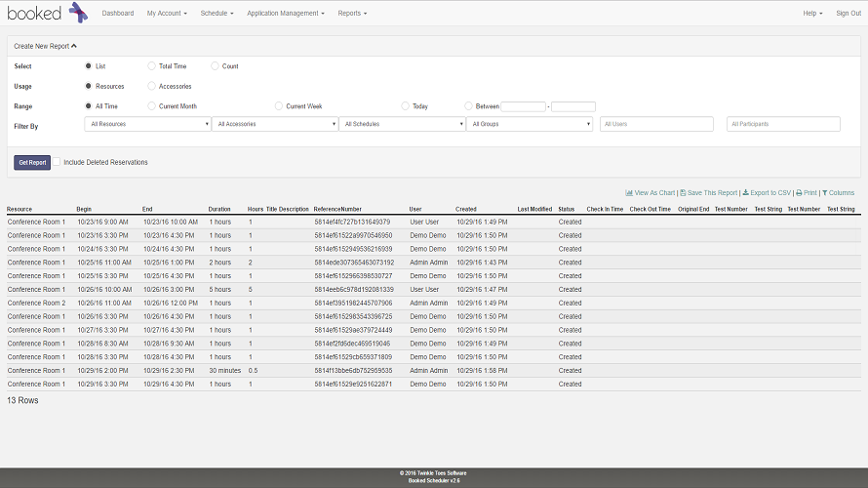
Task: Click the Between end date field
Action: tap(573, 106)
